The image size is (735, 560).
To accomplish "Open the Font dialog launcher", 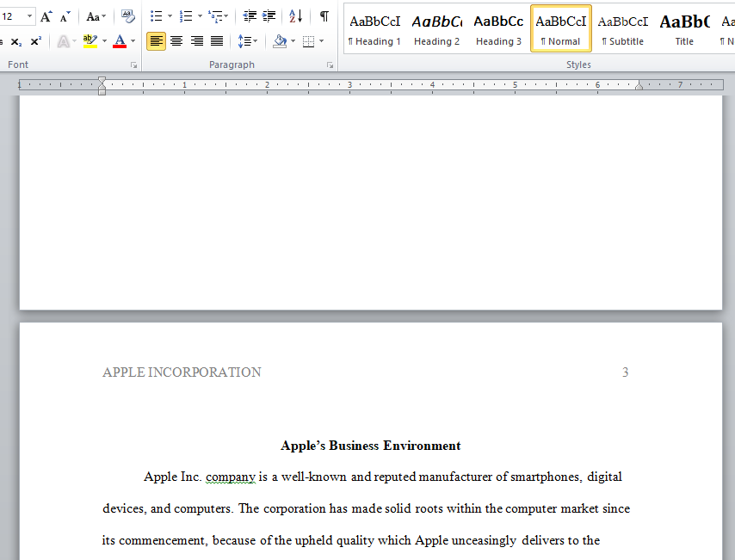I will [x=134, y=65].
